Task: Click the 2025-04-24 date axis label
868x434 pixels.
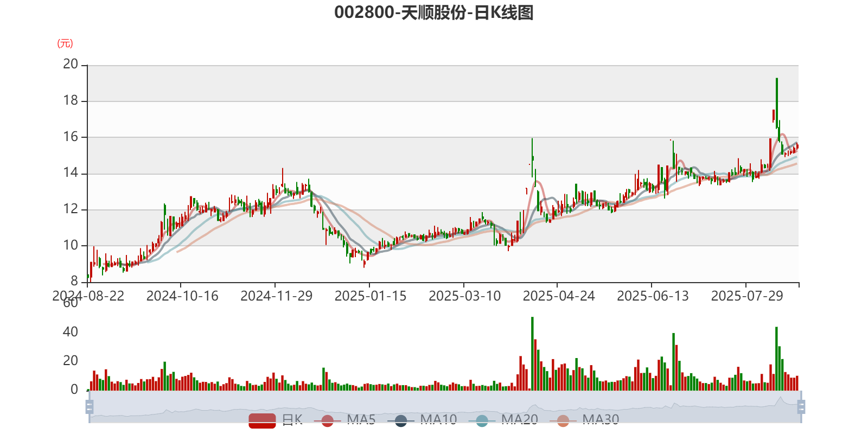Action: [x=559, y=296]
